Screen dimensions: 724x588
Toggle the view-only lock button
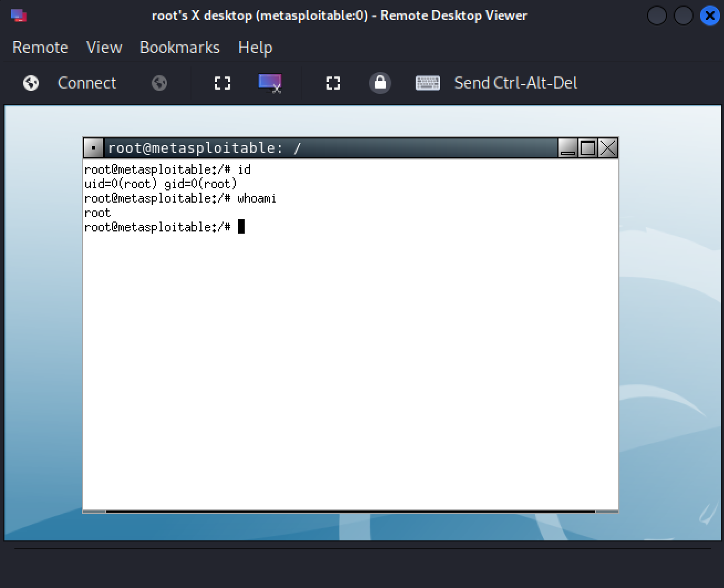coord(380,83)
